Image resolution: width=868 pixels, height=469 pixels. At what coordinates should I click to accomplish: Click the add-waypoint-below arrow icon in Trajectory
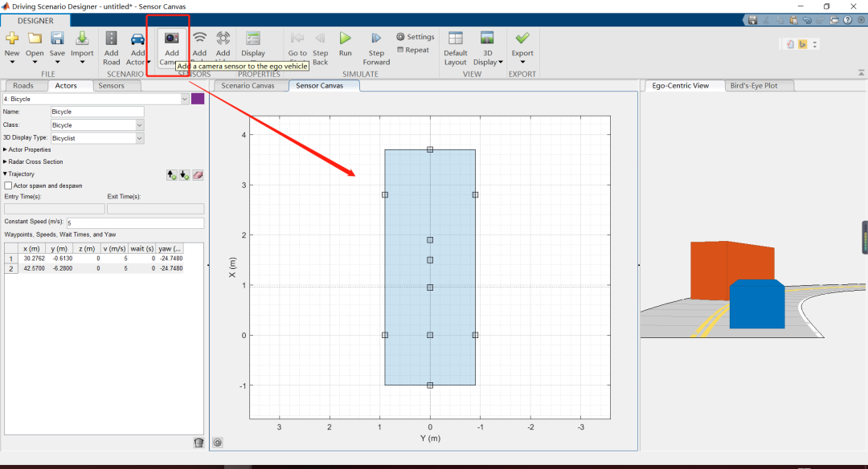click(x=184, y=175)
